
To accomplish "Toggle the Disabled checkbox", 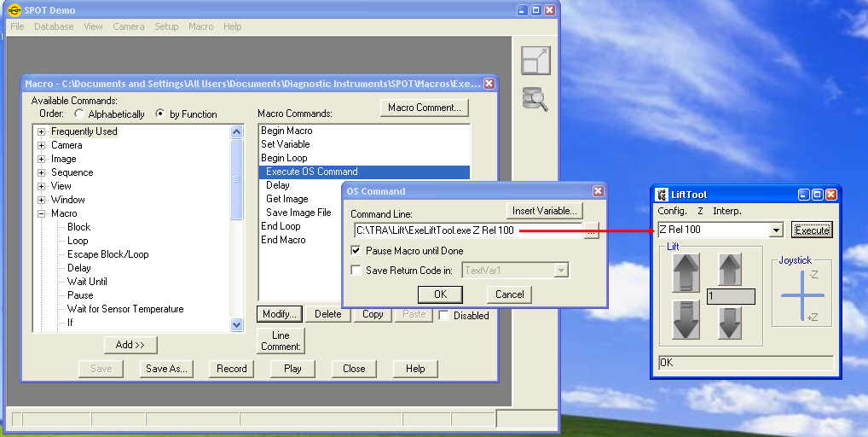I will coord(443,315).
